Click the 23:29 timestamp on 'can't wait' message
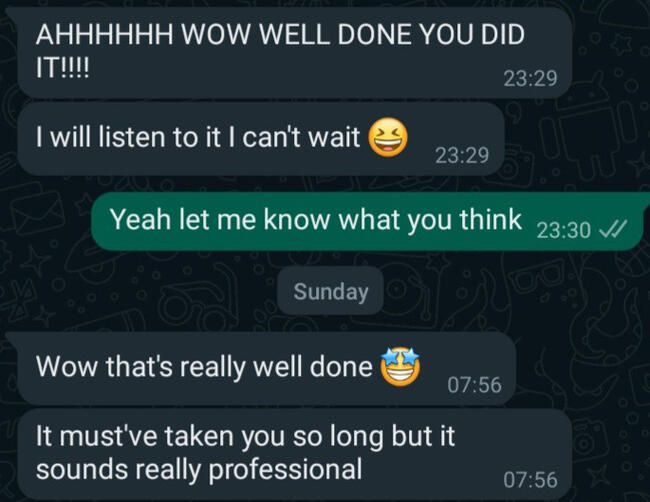The height and width of the screenshot is (502, 650). (x=462, y=155)
